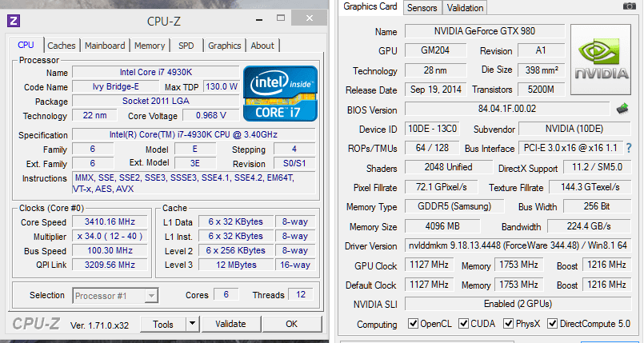Click the Multiplier value x 34.0 ( 12 - 40 )
The width and height of the screenshot is (644, 343).
[x=110, y=237]
